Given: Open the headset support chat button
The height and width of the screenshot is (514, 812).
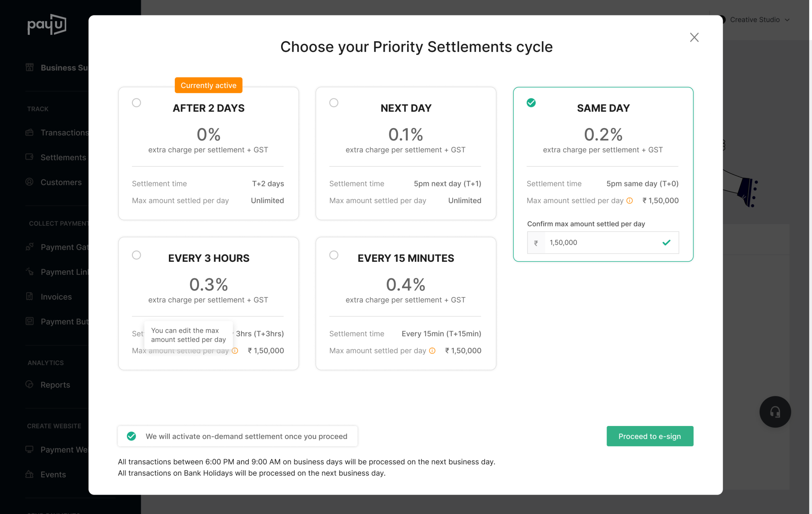Looking at the screenshot, I should (775, 412).
